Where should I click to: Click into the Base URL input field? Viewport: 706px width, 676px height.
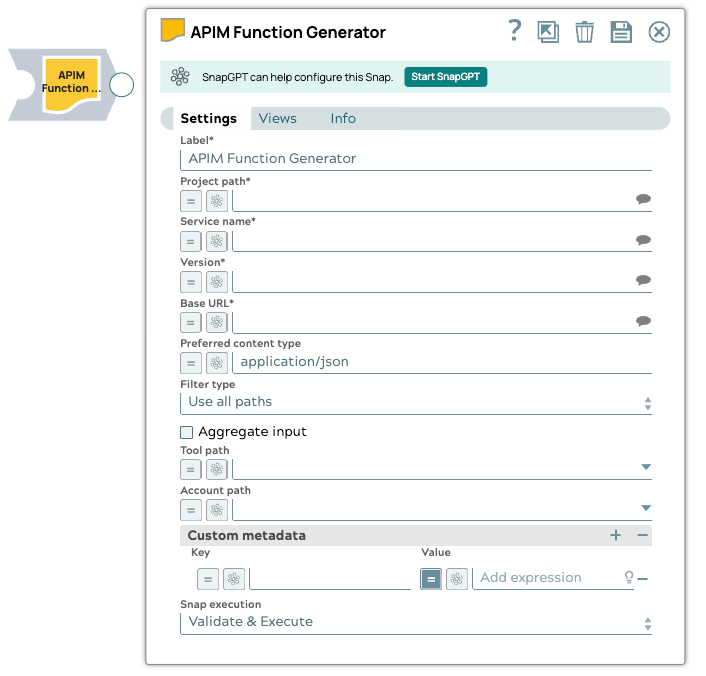click(432, 322)
